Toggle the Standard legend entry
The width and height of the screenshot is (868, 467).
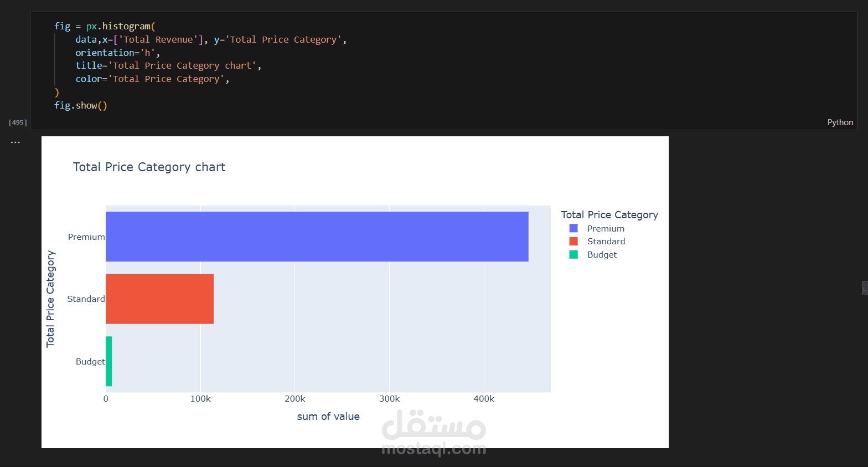tap(597, 242)
